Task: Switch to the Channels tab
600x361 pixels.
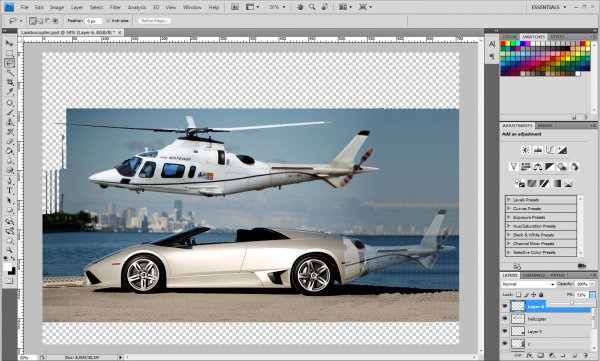Action: point(533,275)
